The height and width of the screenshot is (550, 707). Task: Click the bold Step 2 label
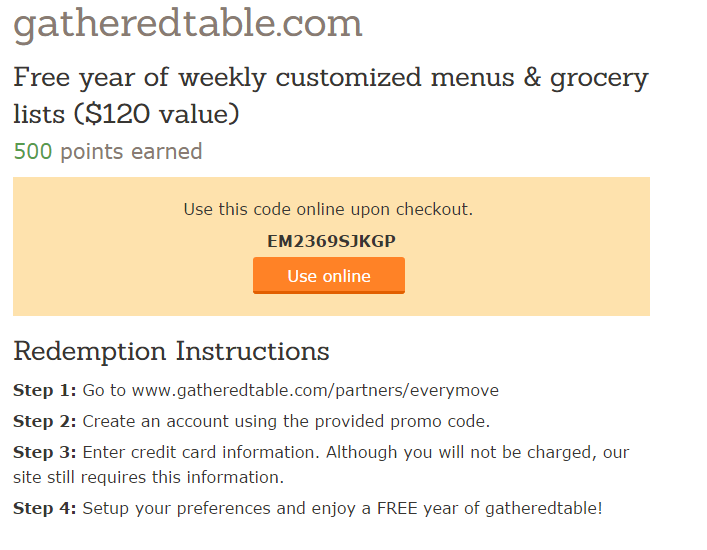click(45, 422)
